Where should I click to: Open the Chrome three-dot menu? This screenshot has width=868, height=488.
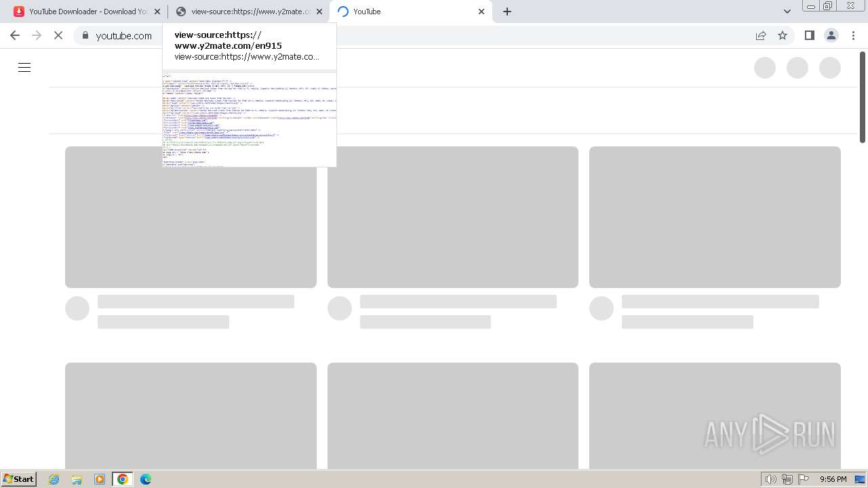click(853, 35)
